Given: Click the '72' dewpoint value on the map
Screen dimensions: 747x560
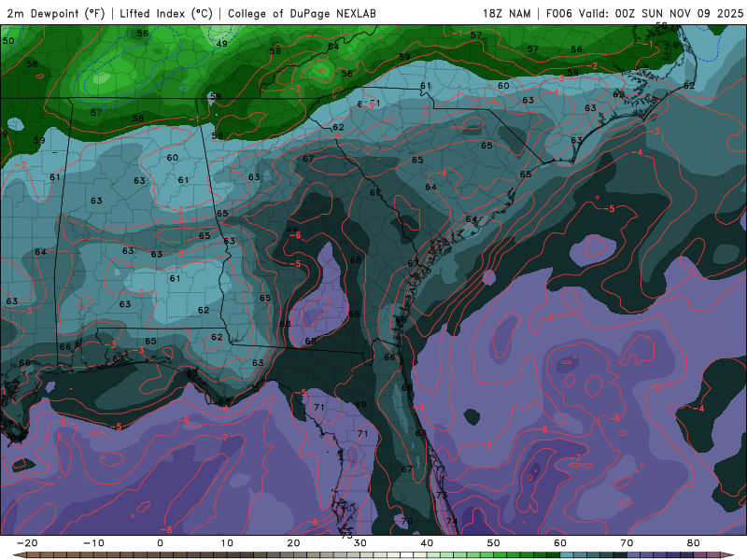Looking at the screenshot, I should (340, 505).
